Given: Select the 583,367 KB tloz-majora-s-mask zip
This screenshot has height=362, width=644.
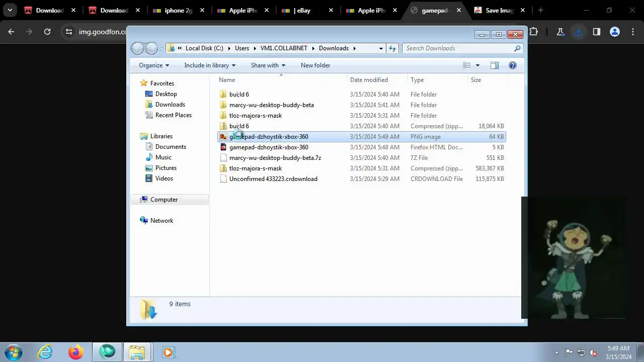Looking at the screenshot, I should click(x=362, y=168).
